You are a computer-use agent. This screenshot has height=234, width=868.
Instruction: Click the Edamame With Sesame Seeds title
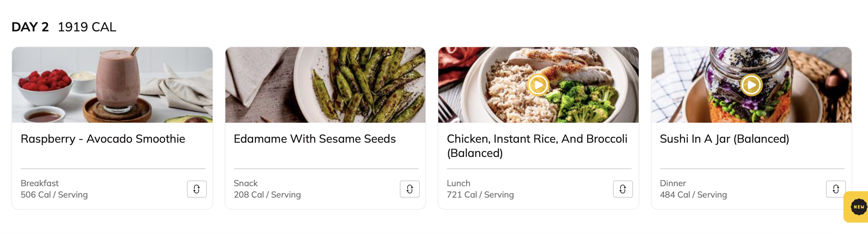pyautogui.click(x=315, y=139)
